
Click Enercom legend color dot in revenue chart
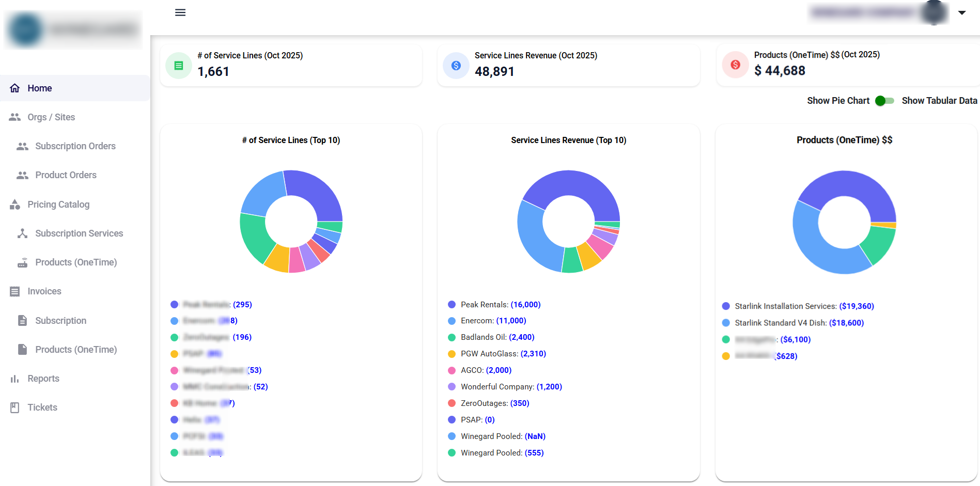(452, 321)
